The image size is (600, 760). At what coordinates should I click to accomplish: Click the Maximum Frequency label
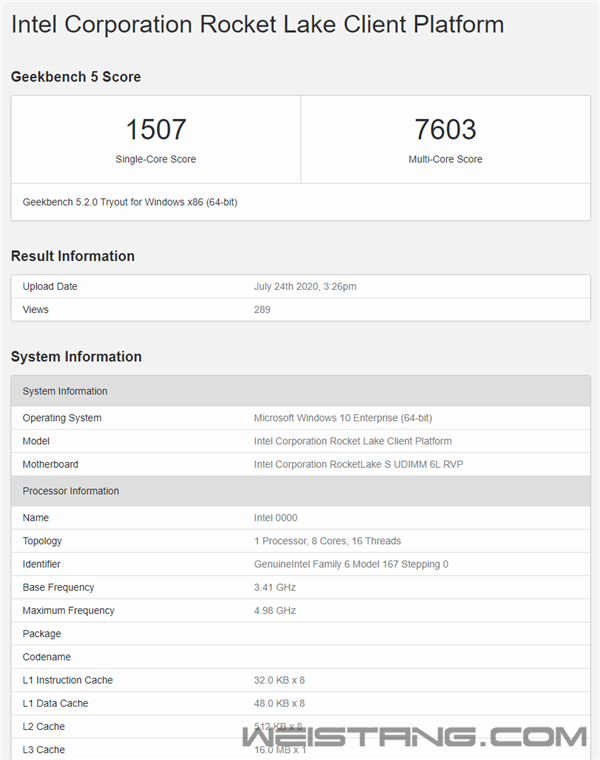tap(68, 611)
